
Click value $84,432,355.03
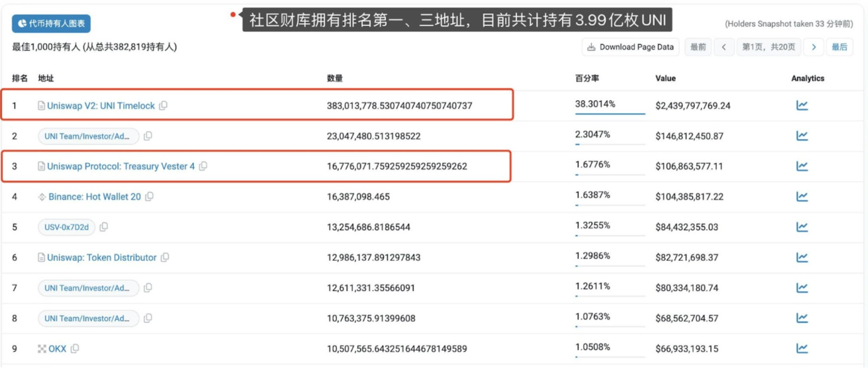click(x=687, y=227)
